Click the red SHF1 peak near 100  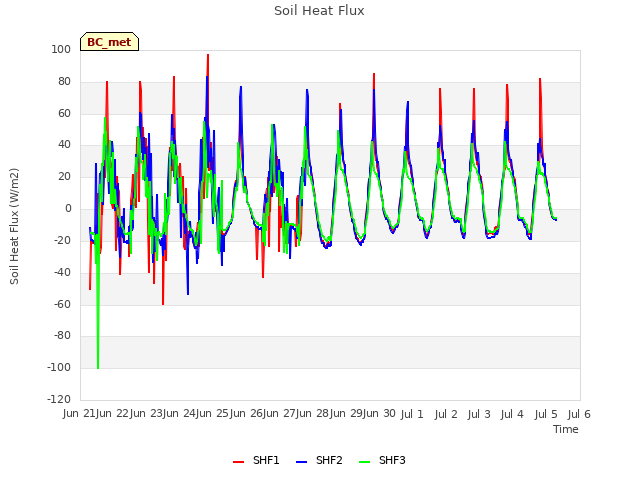point(208,55)
